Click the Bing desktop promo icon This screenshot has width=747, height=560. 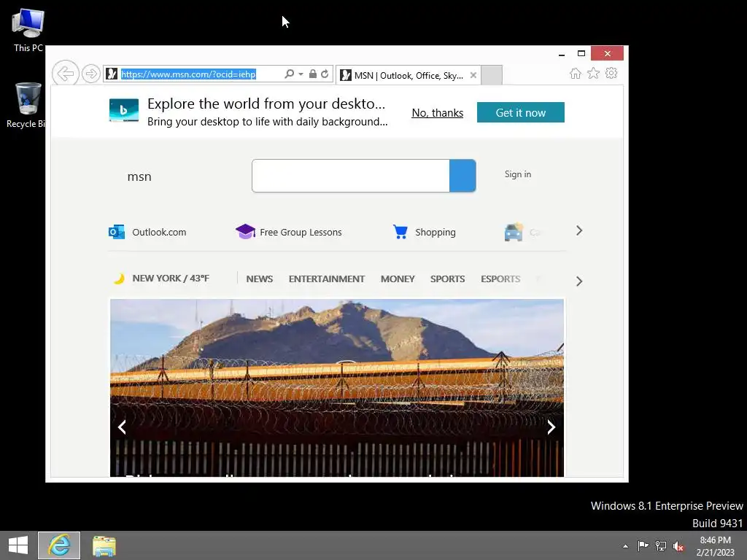click(124, 111)
